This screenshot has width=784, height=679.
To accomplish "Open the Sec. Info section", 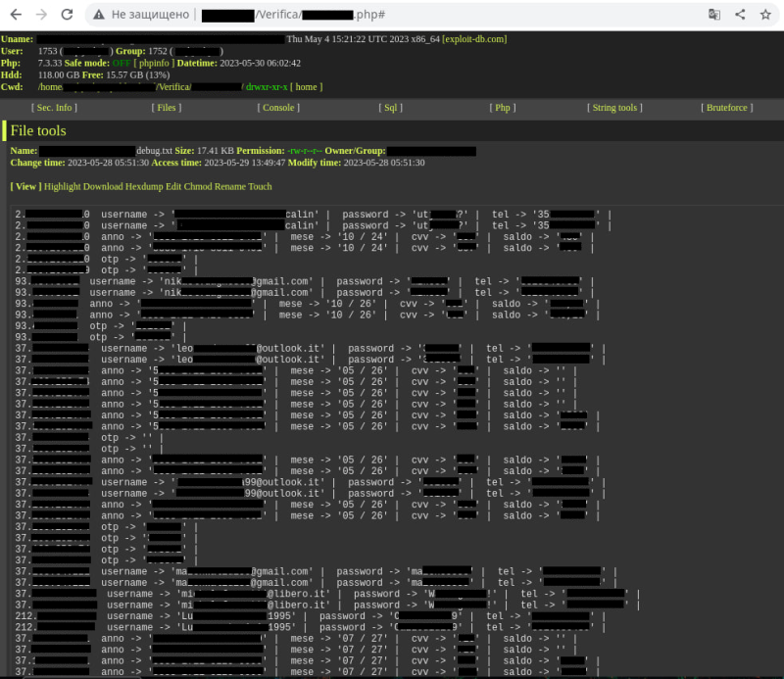I will pos(54,107).
